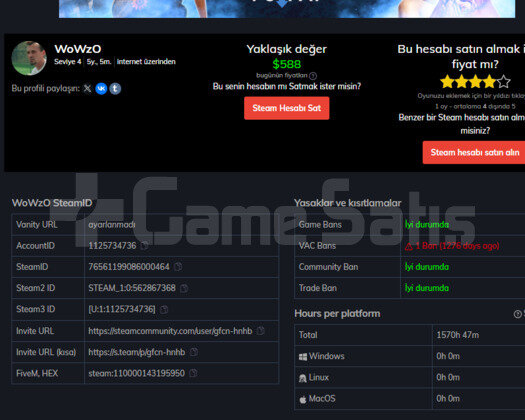The width and height of the screenshot is (525, 420).
Task: Select the Game Bans status İyi durumda
Action: (x=427, y=224)
